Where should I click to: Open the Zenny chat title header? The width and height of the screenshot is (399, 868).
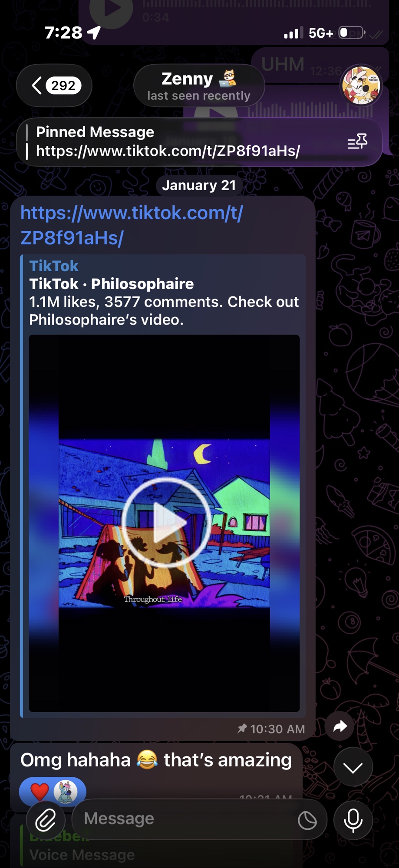[199, 85]
